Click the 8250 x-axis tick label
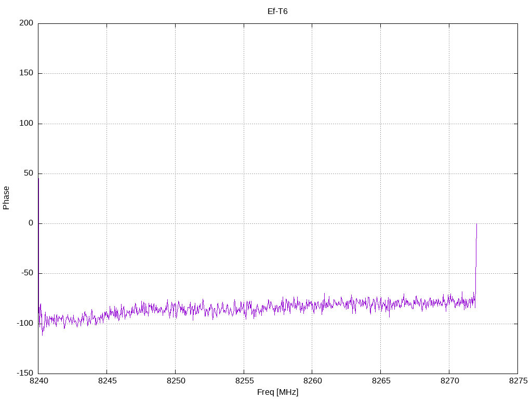Image resolution: width=532 pixels, height=399 pixels. 176,381
